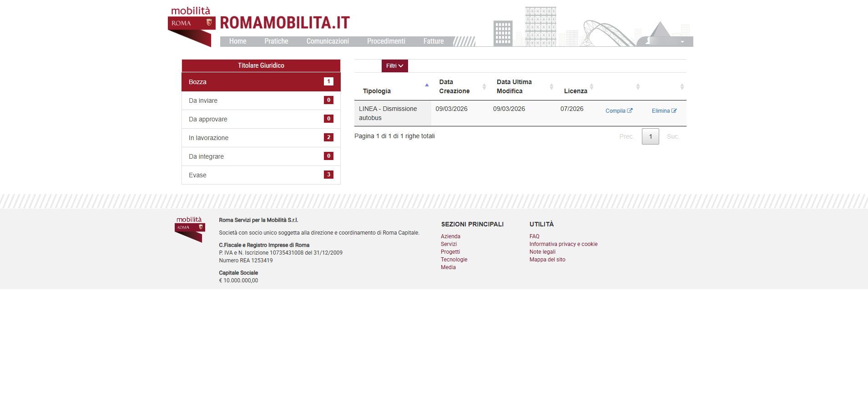Click the ROMAMOBILITA.IT site title

(285, 22)
